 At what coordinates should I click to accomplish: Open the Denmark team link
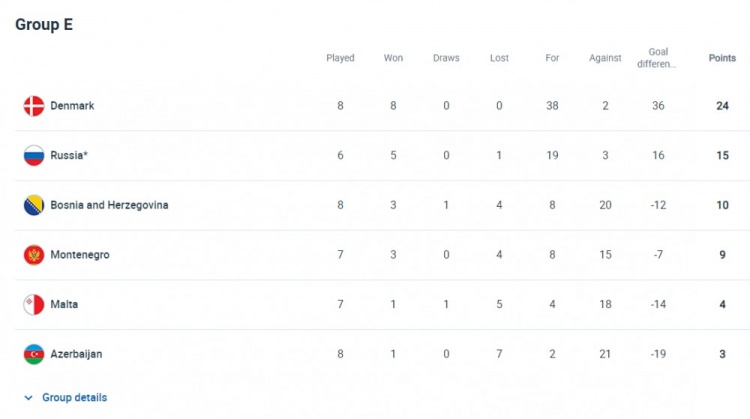72,106
